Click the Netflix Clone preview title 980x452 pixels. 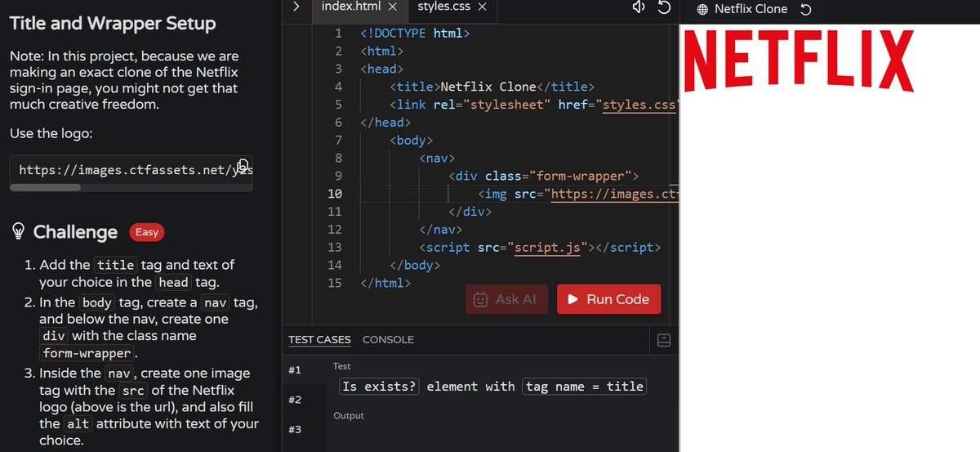click(751, 9)
